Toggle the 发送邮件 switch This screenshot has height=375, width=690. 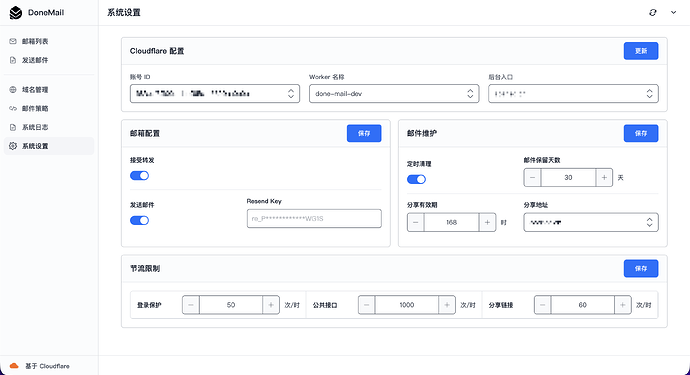(139, 221)
